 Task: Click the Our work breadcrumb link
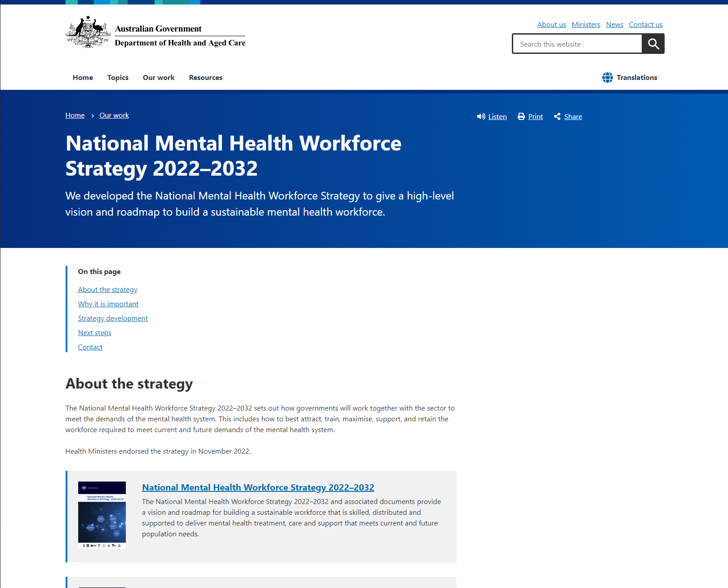(x=114, y=115)
